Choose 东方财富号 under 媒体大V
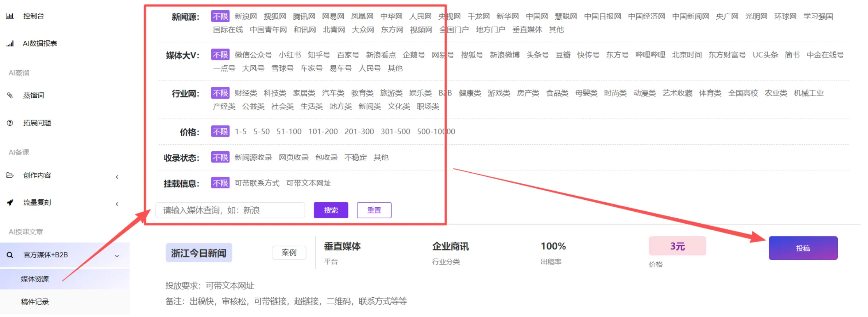The image size is (868, 317). pyautogui.click(x=727, y=55)
